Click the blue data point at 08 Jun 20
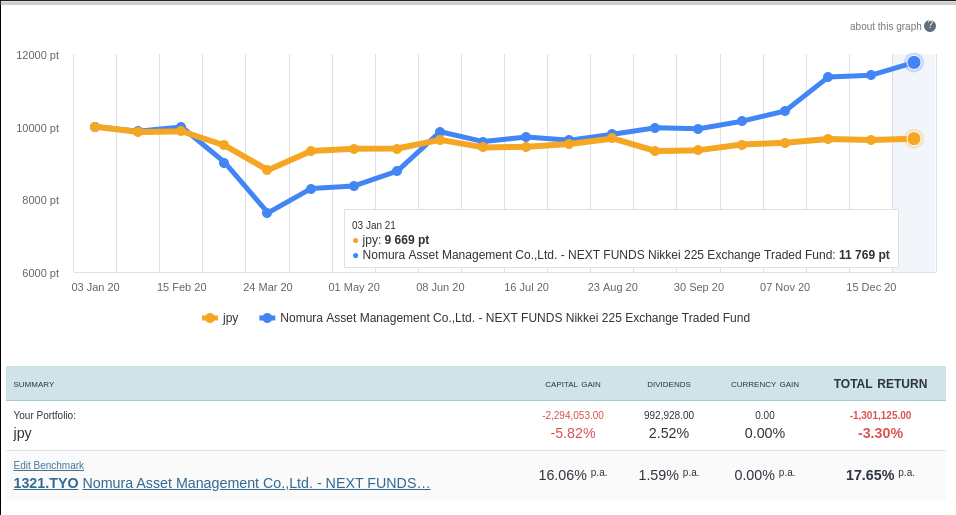956x515 pixels. [440, 132]
